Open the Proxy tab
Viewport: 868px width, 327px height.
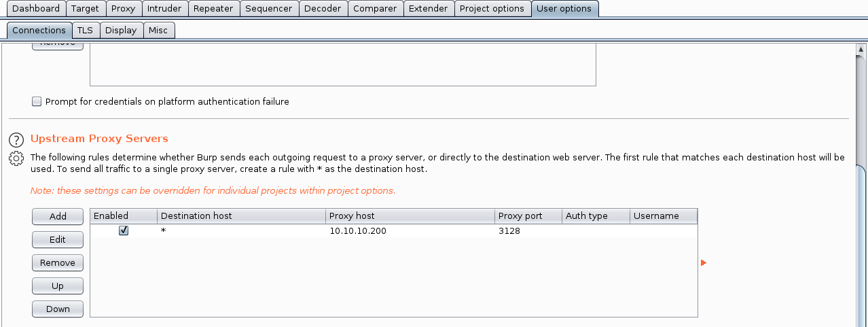124,9
